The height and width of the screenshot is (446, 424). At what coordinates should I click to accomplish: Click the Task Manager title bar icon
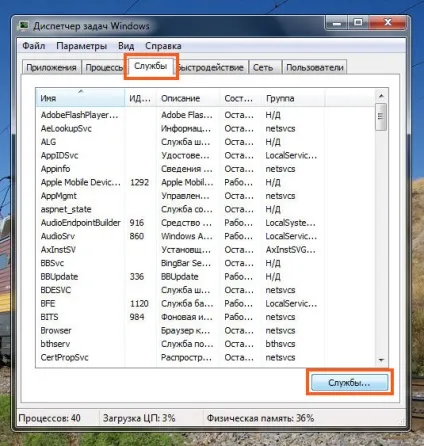tap(23, 26)
